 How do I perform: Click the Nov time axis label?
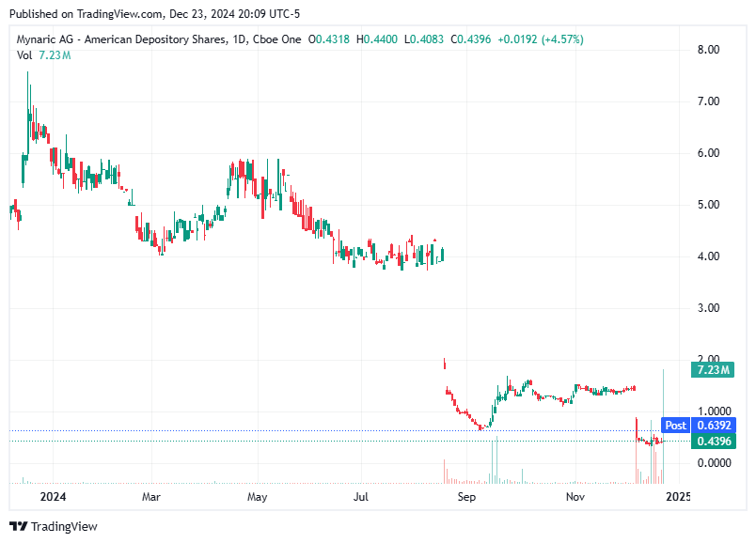[x=575, y=497]
